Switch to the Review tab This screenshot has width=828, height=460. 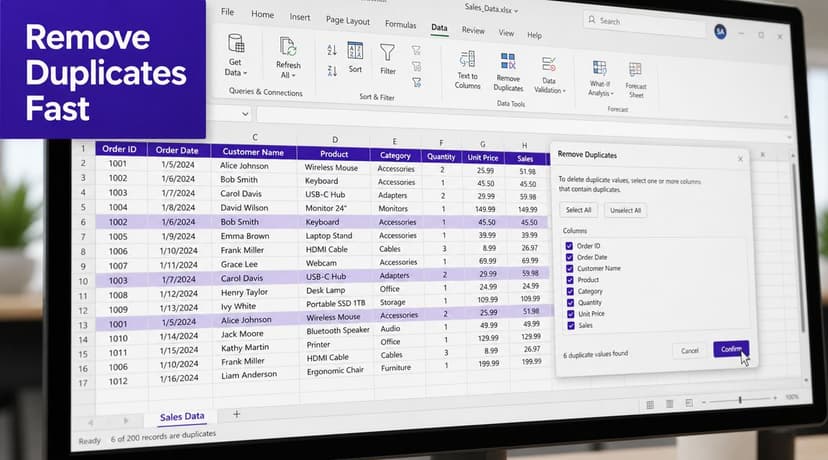(x=473, y=30)
